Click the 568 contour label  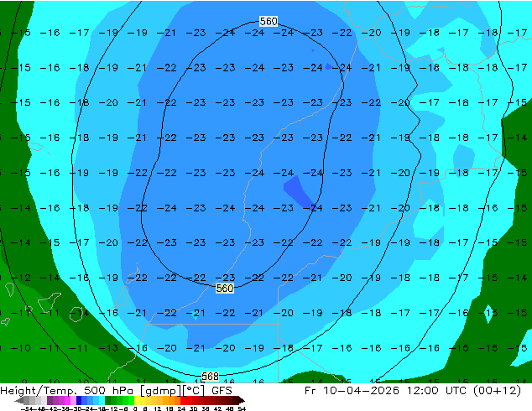click(210, 377)
